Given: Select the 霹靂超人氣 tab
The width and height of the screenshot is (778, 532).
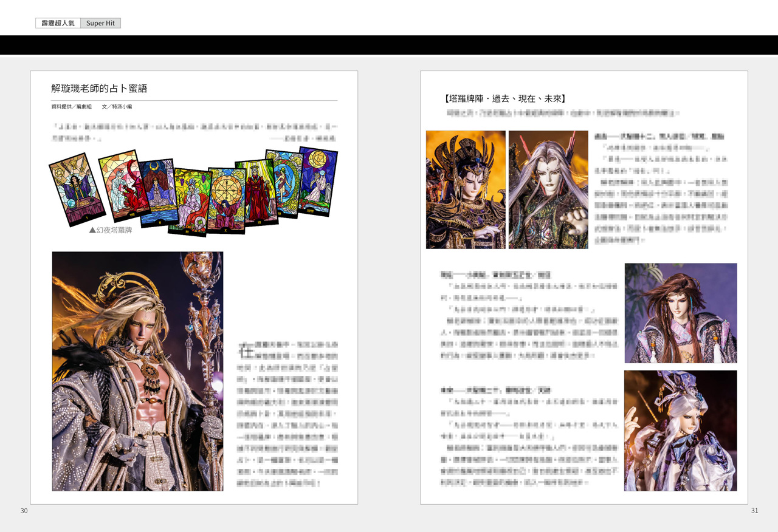Looking at the screenshot, I should pyautogui.click(x=58, y=23).
